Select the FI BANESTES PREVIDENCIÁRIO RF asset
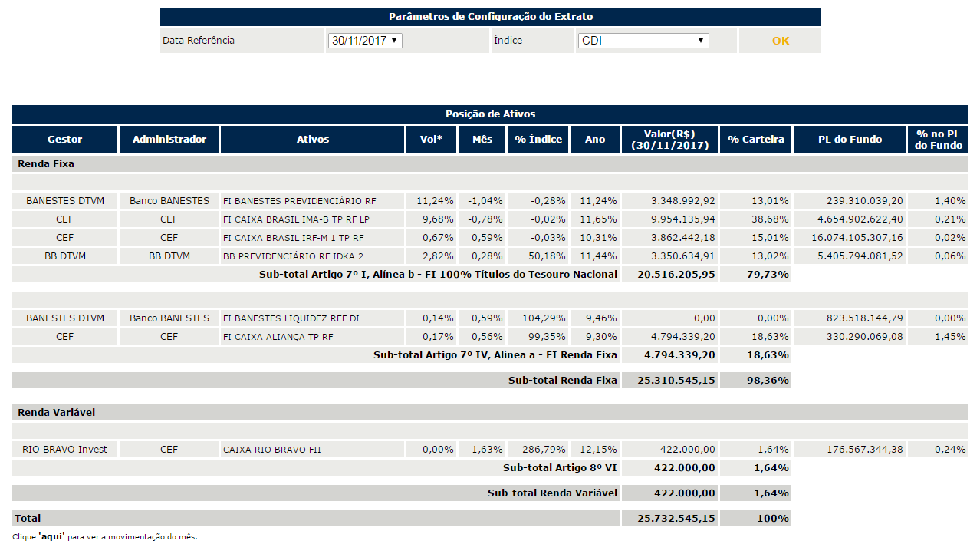The image size is (980, 544). tap(300, 201)
